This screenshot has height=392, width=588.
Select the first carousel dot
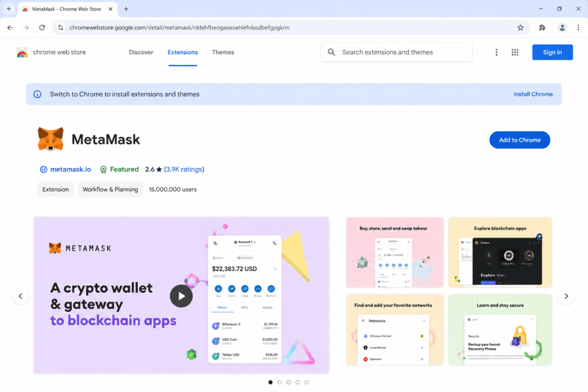[x=270, y=382]
